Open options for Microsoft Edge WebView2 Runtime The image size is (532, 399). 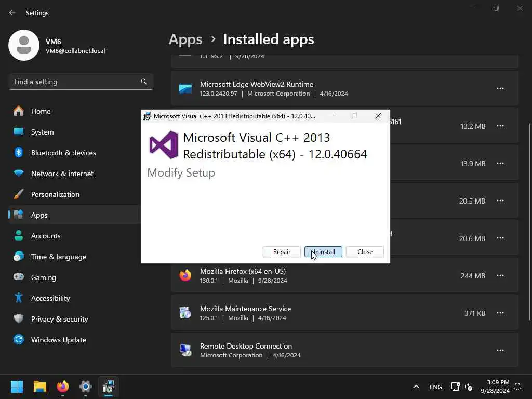(x=500, y=89)
